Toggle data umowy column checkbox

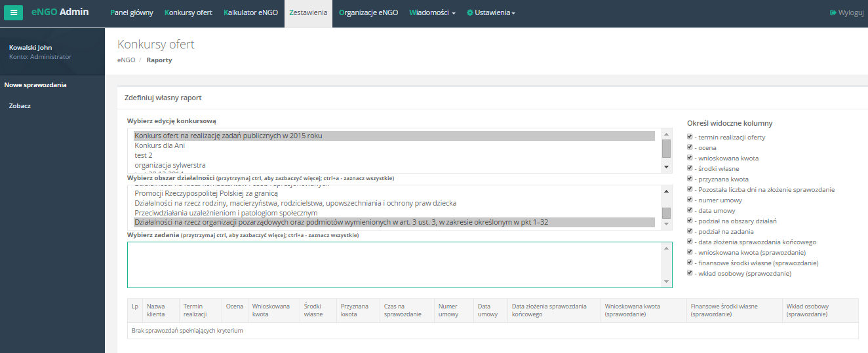click(x=690, y=210)
